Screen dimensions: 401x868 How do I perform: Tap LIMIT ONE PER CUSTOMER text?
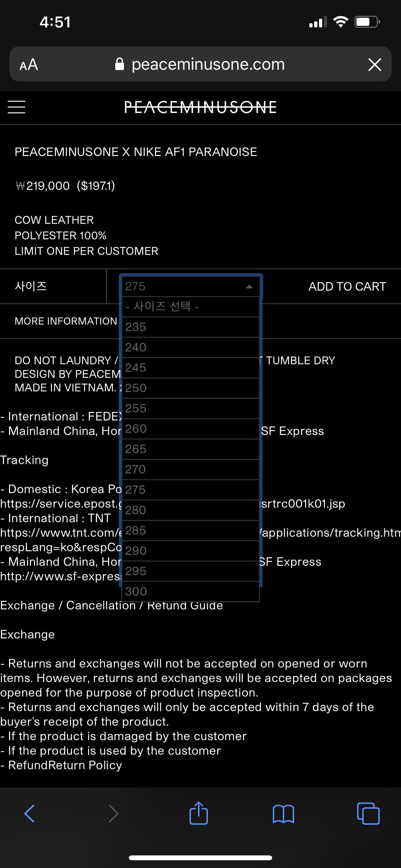coord(86,251)
